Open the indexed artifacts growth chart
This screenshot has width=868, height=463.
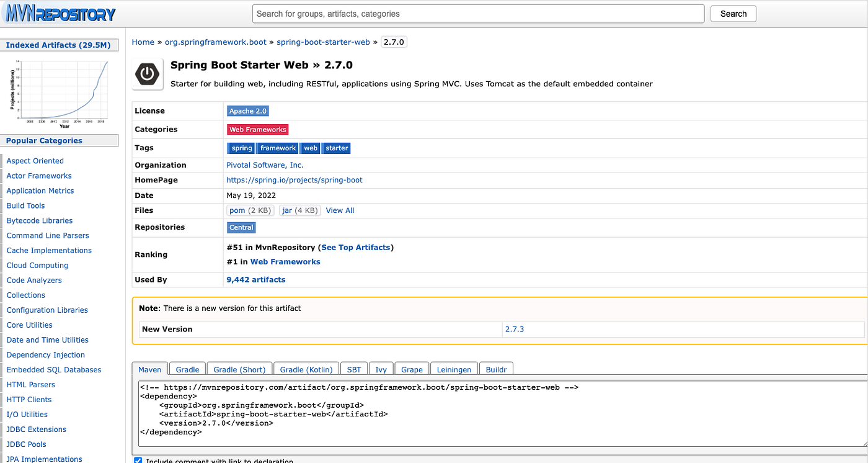point(60,93)
